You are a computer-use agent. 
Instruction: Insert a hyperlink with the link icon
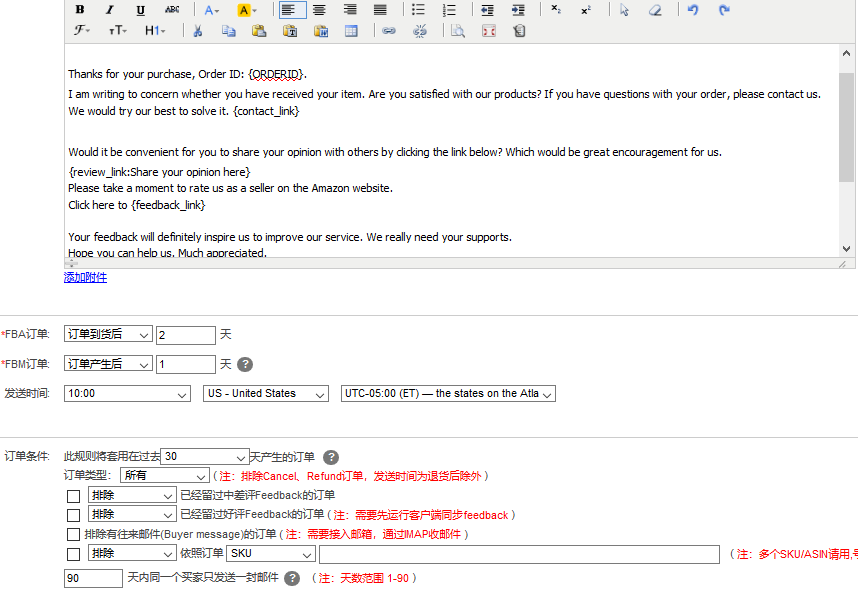[x=389, y=31]
